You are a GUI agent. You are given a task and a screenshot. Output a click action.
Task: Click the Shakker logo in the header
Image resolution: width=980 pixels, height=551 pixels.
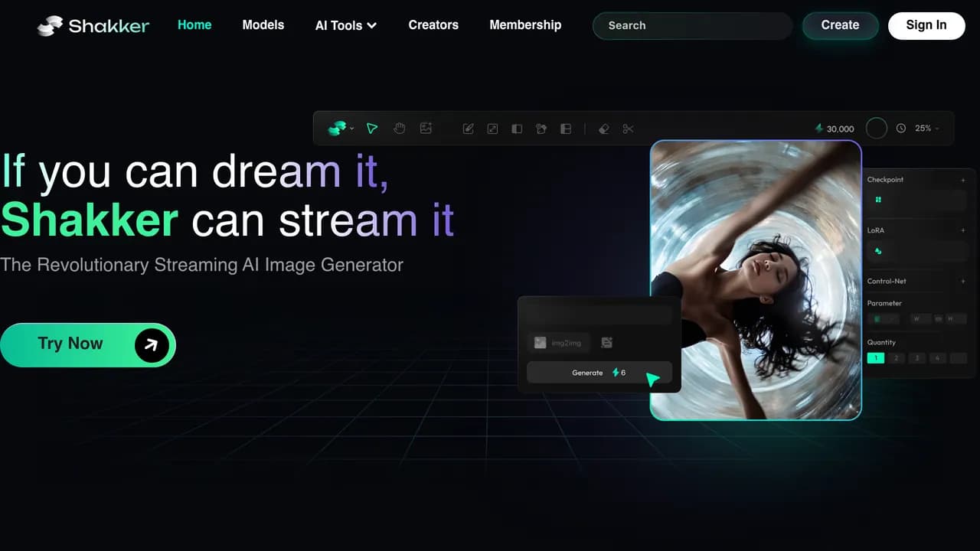[x=93, y=25]
